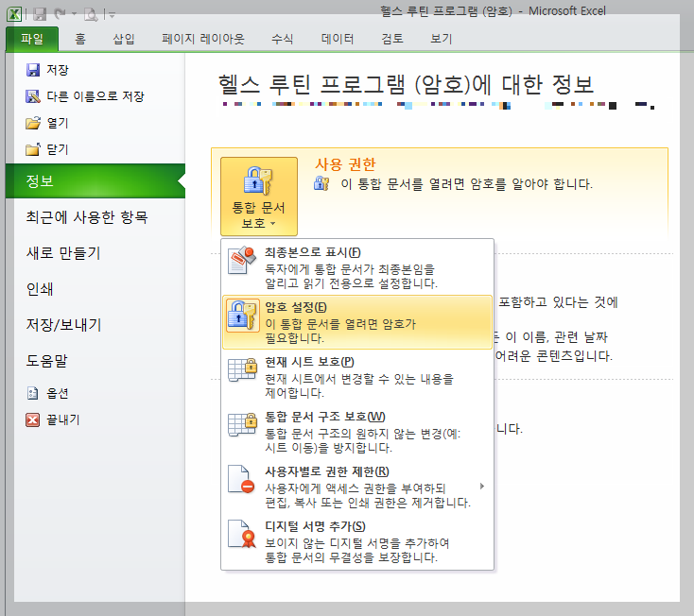Image resolution: width=694 pixels, height=616 pixels.
Task: Expand the 사용자별로 권한 제한 submenu arrow
Action: point(482,487)
